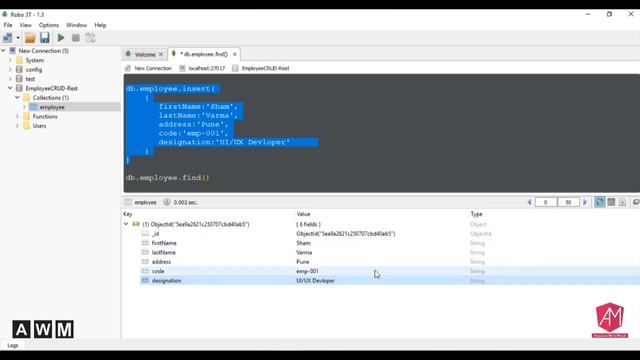
Task: Collapse the ObjectId document row
Action: click(126, 224)
